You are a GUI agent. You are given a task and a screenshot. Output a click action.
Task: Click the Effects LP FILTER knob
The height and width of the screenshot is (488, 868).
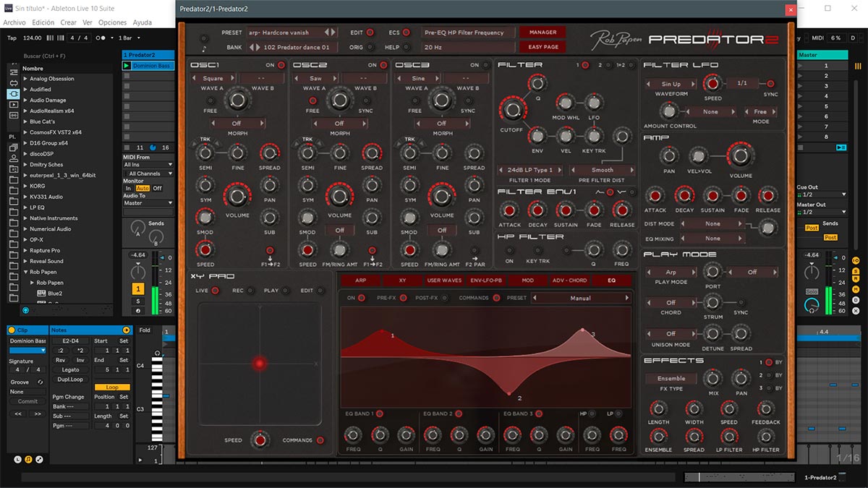coord(729,436)
